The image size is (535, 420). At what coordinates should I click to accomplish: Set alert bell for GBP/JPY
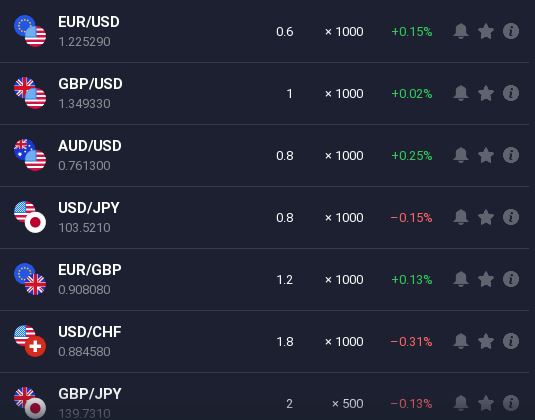click(461, 403)
